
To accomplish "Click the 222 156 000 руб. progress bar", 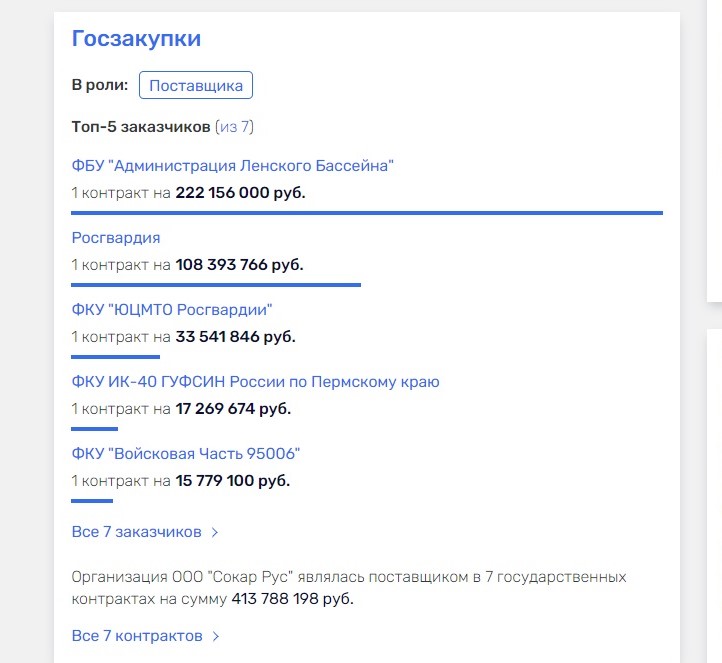I will click(x=367, y=213).
